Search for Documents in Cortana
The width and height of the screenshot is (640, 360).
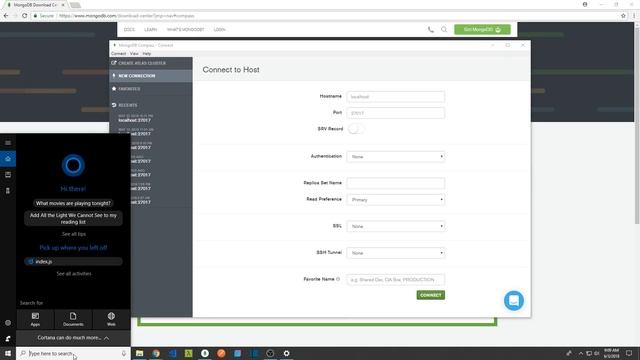[73, 319]
